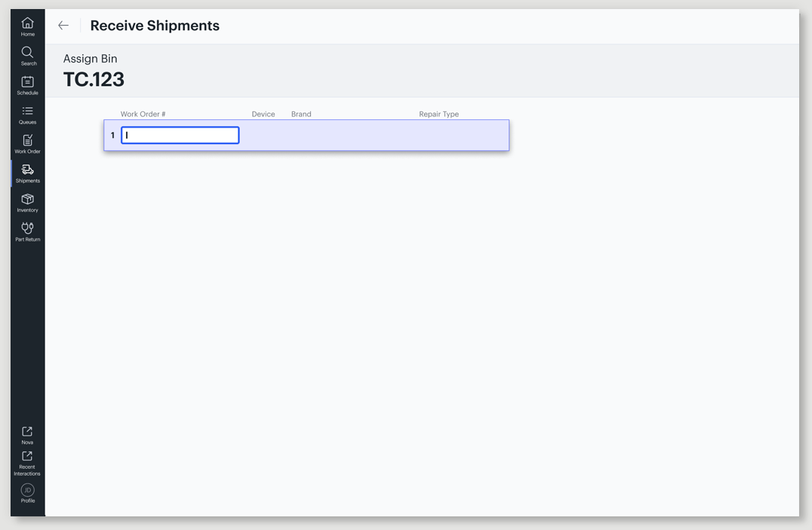Click the TC.123 bin heading
This screenshot has width=812, height=530.
click(94, 79)
